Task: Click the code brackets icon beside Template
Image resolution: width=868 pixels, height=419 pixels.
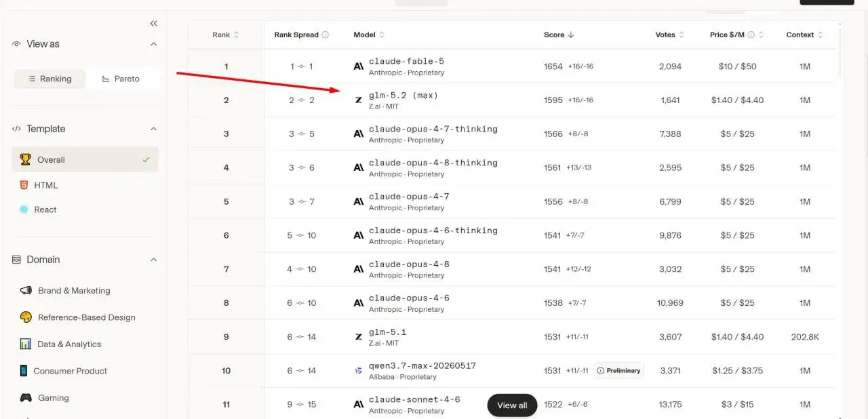Action: [16, 129]
